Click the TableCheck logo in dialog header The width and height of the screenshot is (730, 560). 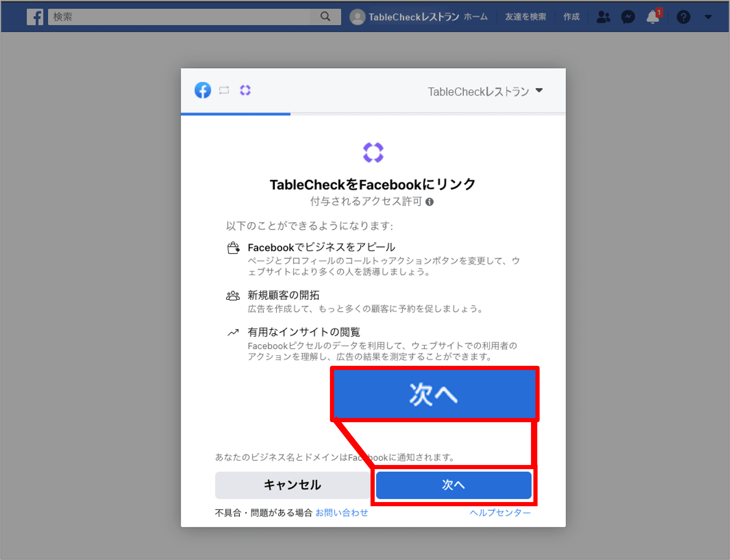pos(245,90)
